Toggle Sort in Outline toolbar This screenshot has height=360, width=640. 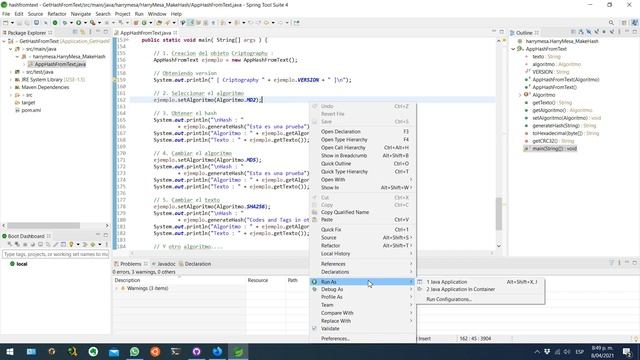[x=581, y=32]
